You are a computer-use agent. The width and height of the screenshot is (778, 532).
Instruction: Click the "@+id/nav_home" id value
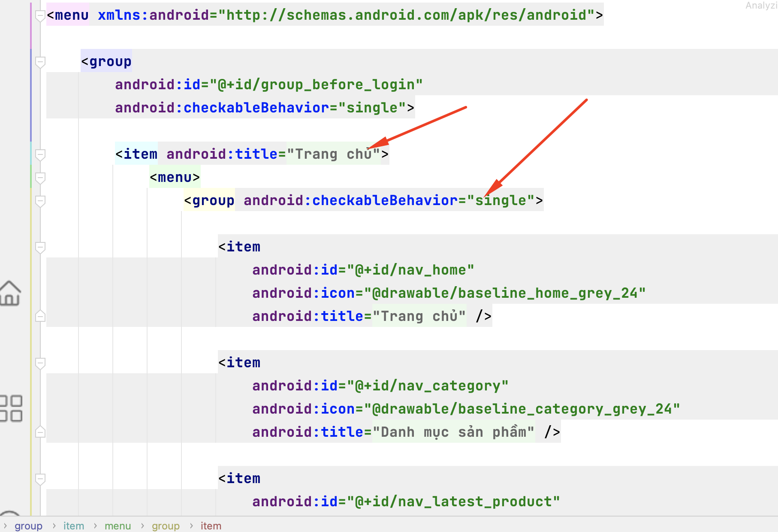pos(410,270)
